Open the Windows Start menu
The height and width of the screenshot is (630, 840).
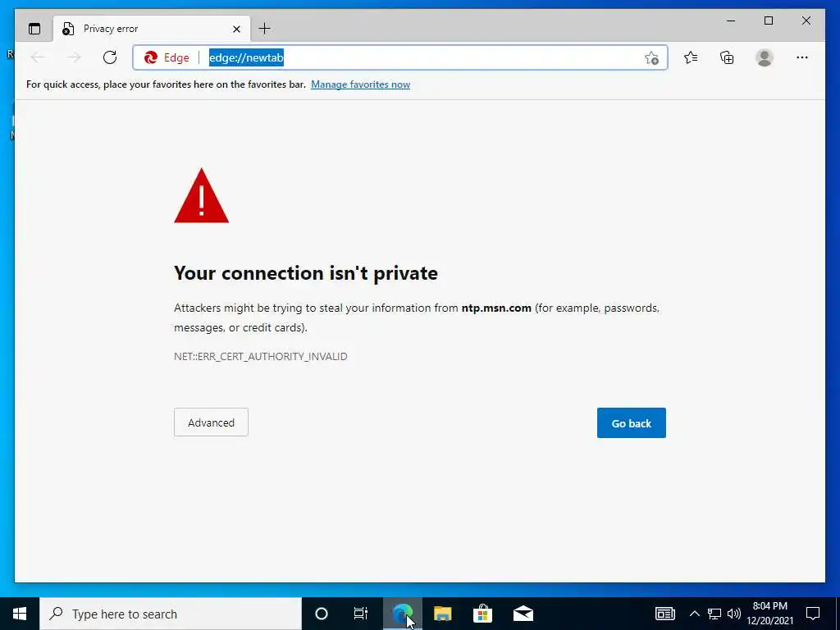(20, 614)
